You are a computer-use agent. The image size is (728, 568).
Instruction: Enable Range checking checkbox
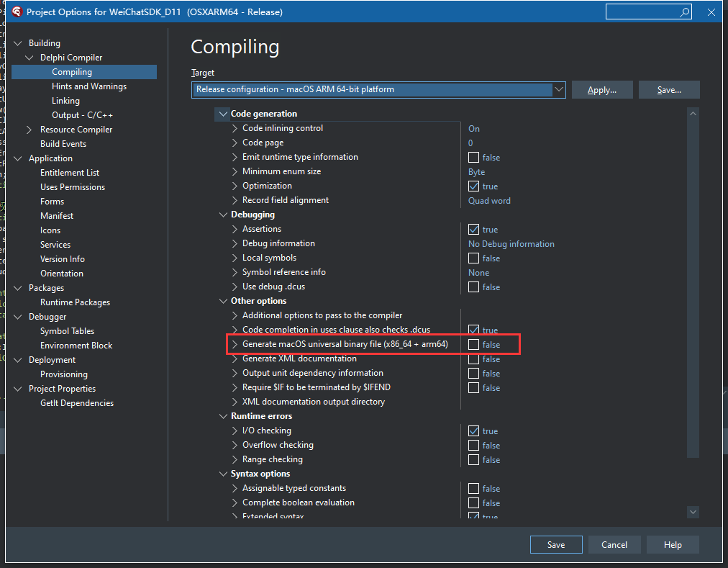pos(473,460)
